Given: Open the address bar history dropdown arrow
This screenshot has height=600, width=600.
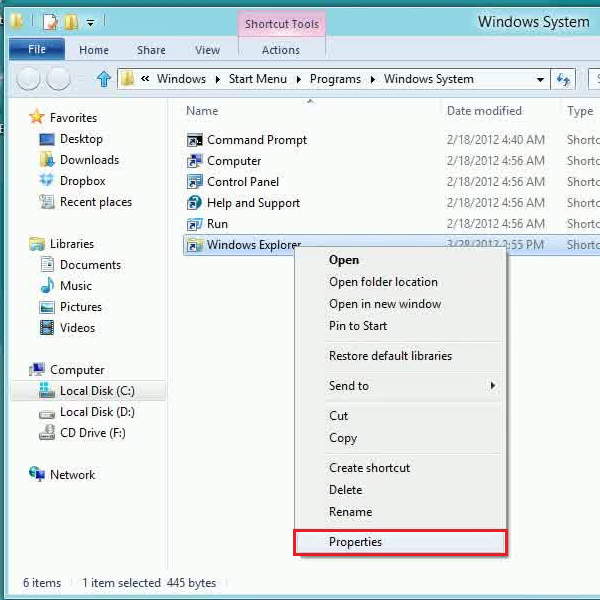Looking at the screenshot, I should click(x=540, y=80).
